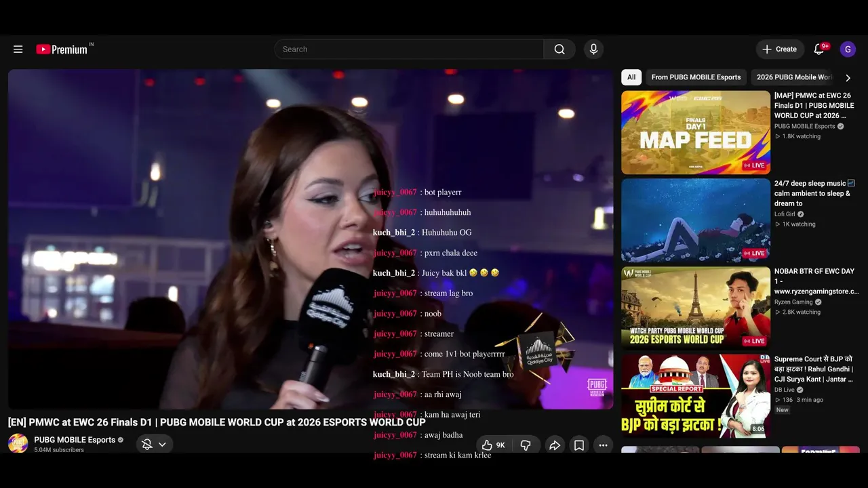
Task: Dislike this video
Action: 526,445
